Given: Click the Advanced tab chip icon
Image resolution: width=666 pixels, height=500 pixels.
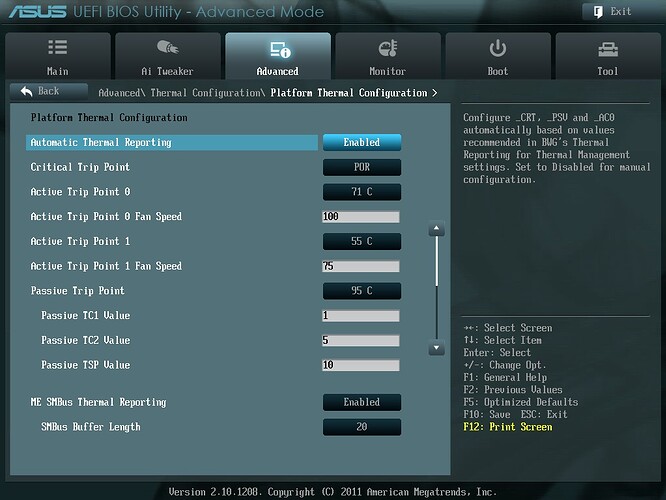Looking at the screenshot, I should (x=278, y=49).
